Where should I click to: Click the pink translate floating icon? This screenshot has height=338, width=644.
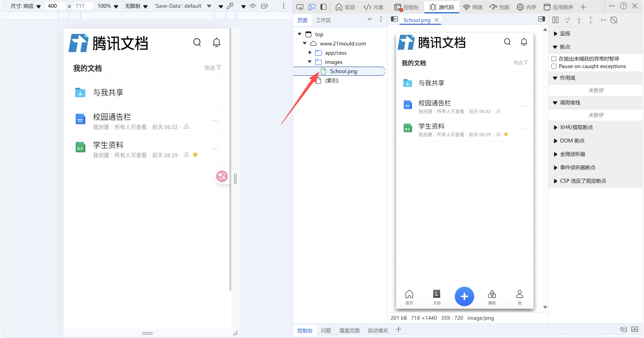coord(222,177)
